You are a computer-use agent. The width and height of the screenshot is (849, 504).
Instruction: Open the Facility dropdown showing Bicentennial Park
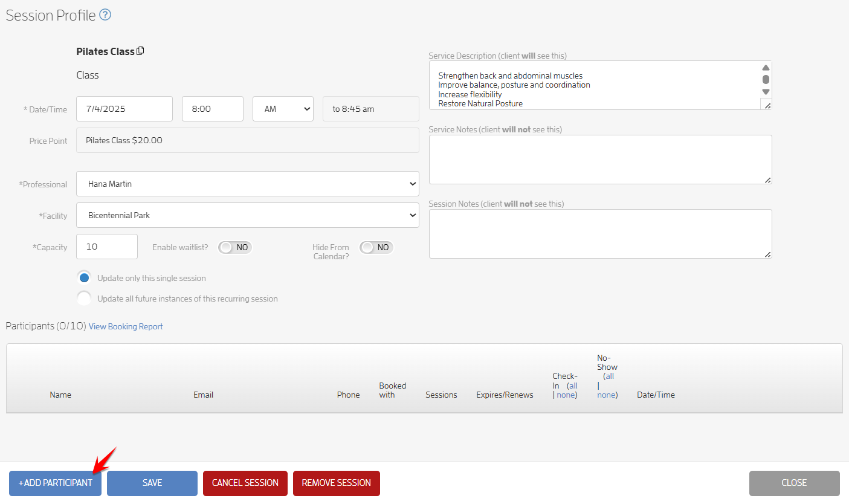point(248,215)
